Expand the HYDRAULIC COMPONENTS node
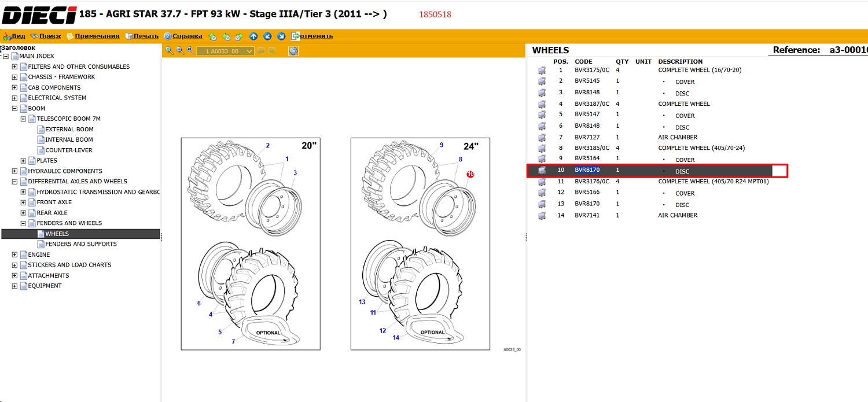The height and width of the screenshot is (402, 868). 15,171
